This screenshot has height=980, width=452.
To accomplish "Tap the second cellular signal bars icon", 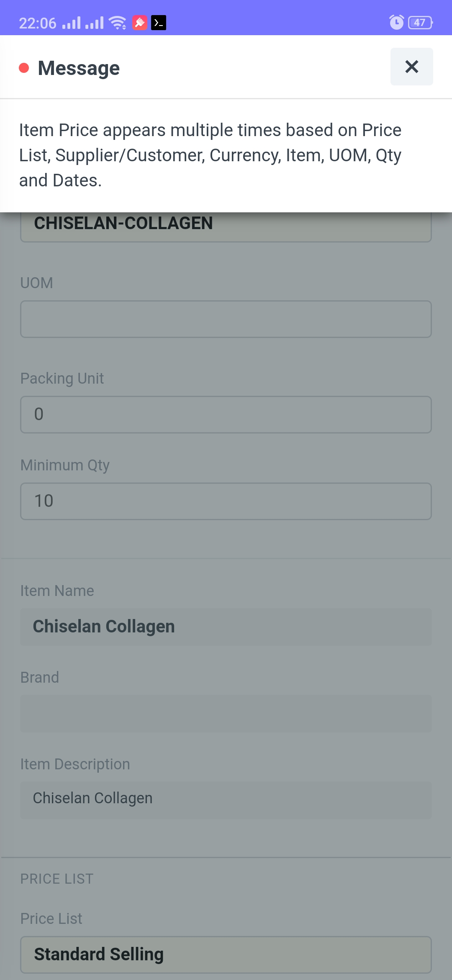I will pos(94,23).
